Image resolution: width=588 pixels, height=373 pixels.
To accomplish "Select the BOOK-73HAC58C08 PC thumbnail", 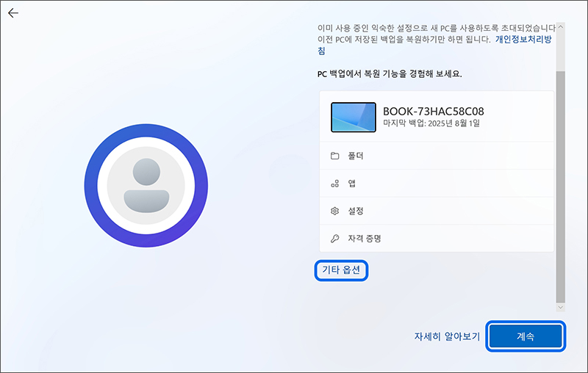I will [354, 117].
